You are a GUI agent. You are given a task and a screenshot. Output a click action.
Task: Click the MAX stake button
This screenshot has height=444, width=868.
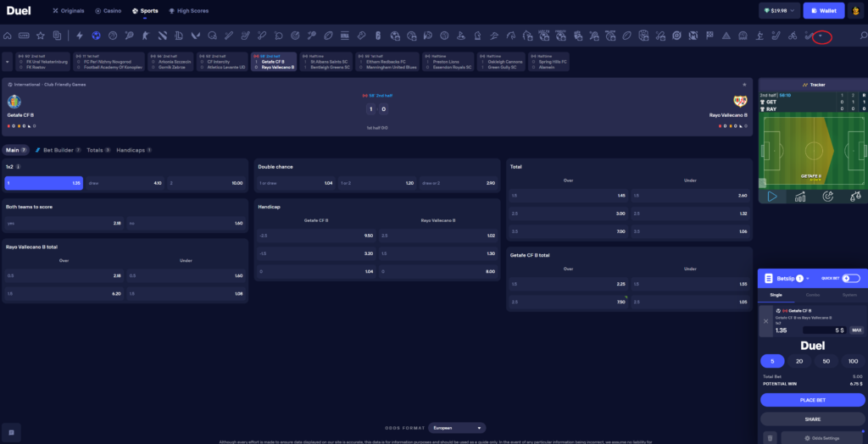tap(856, 330)
